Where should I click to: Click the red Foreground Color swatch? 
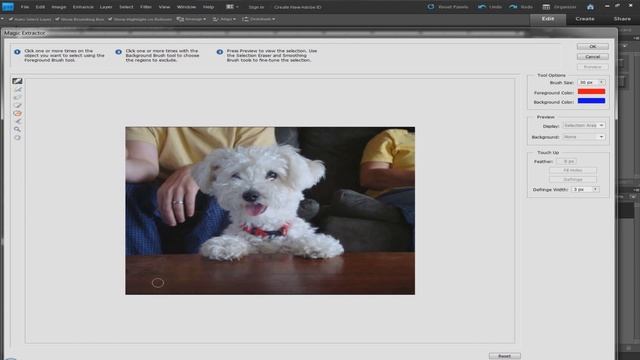point(591,92)
